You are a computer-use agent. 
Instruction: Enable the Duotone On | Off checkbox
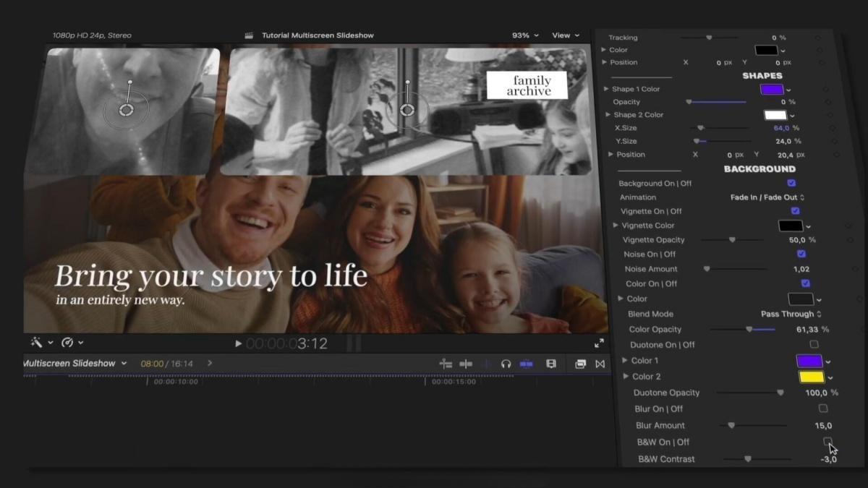814,345
